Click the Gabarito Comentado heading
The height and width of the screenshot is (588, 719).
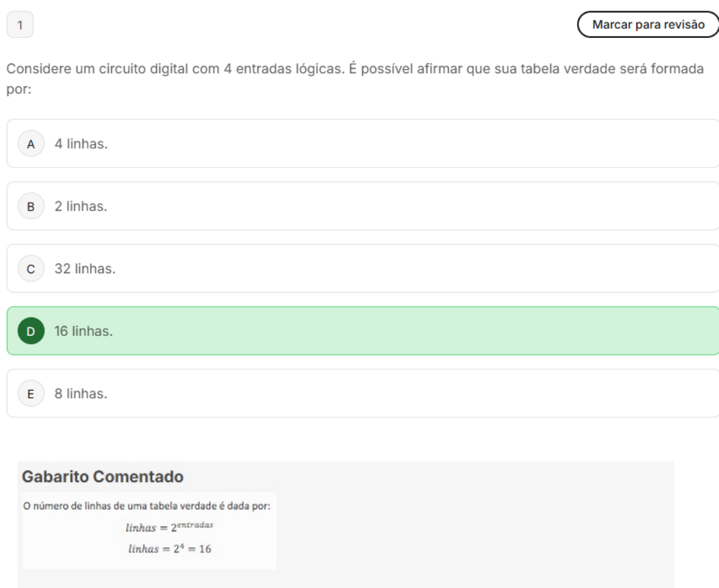pos(103,477)
